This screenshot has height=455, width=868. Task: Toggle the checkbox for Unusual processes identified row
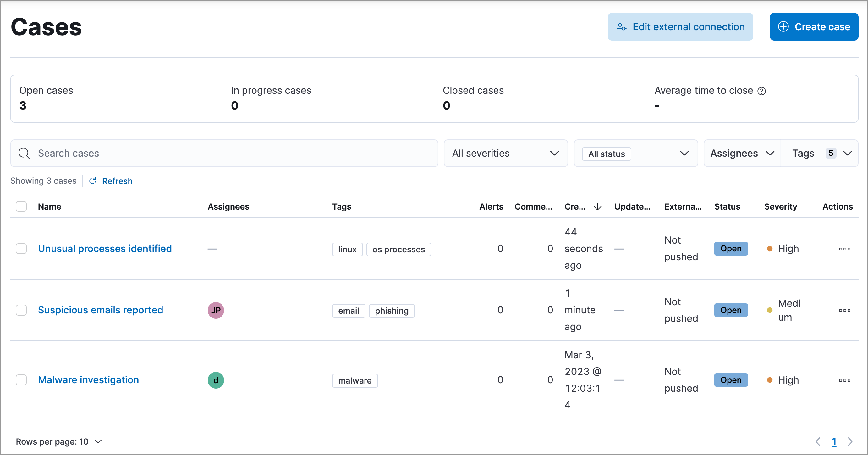point(21,248)
